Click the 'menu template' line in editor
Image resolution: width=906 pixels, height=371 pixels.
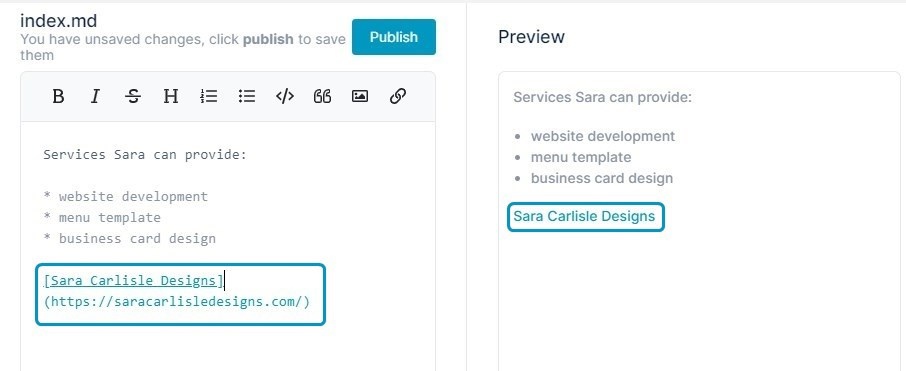[x=102, y=218]
